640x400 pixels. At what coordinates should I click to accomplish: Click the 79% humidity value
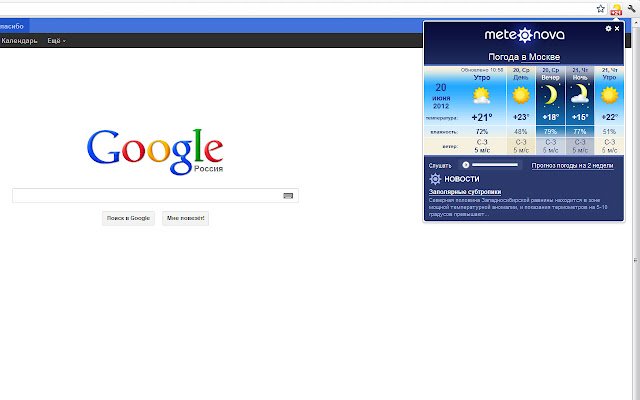(x=550, y=132)
